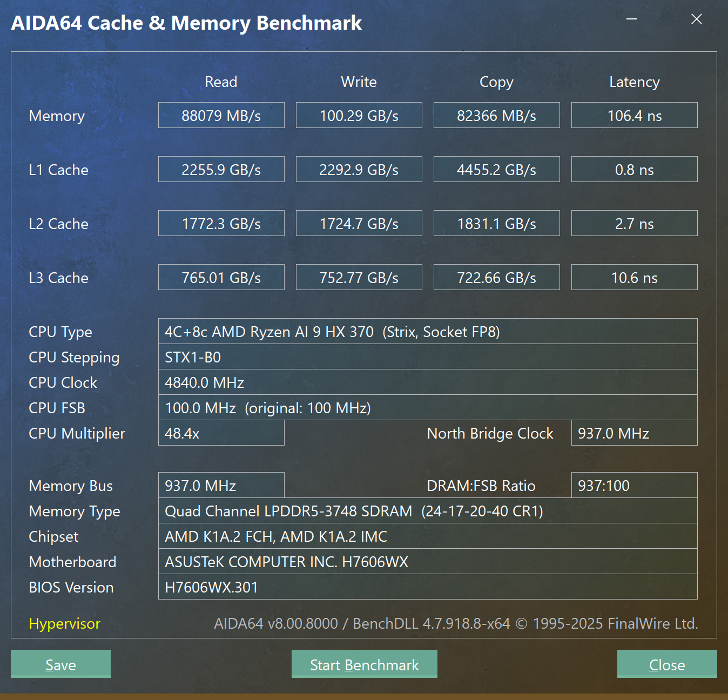
Task: Select the Memory Read 88079 MB/s field
Action: point(221,115)
